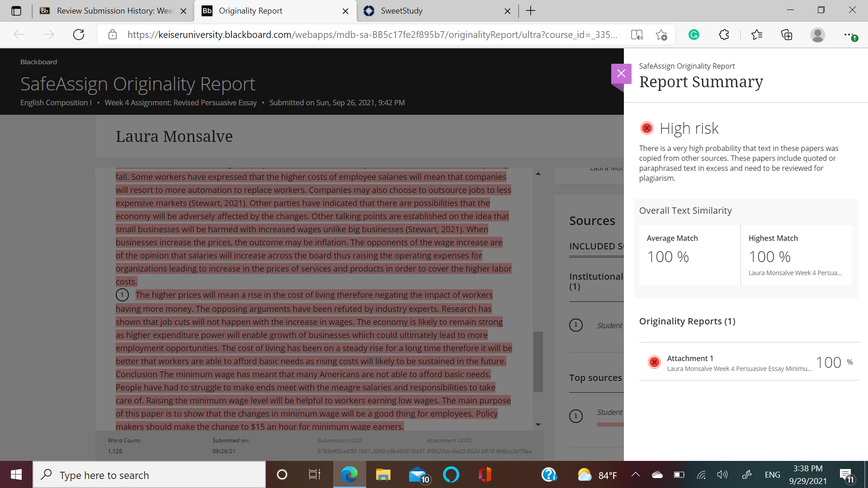This screenshot has width=868, height=488.
Task: Open the Office app
Action: pyautogui.click(x=485, y=474)
